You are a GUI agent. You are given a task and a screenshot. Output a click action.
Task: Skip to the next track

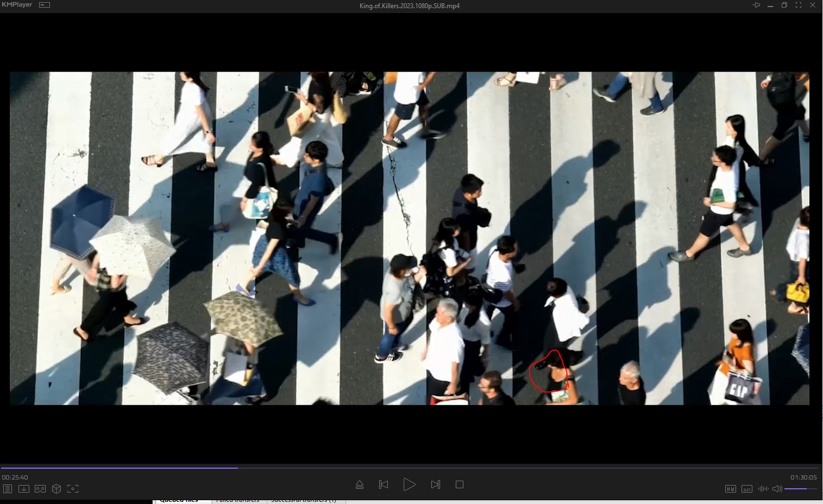click(x=435, y=484)
